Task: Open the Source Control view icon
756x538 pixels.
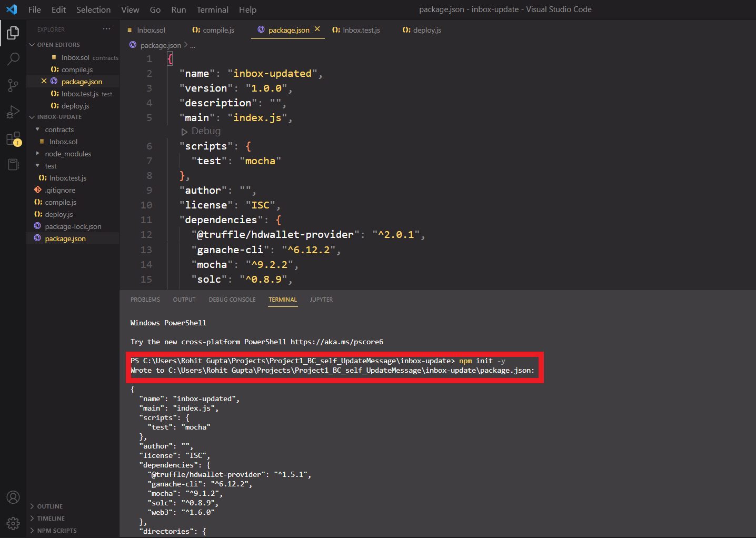Action: pyautogui.click(x=13, y=85)
